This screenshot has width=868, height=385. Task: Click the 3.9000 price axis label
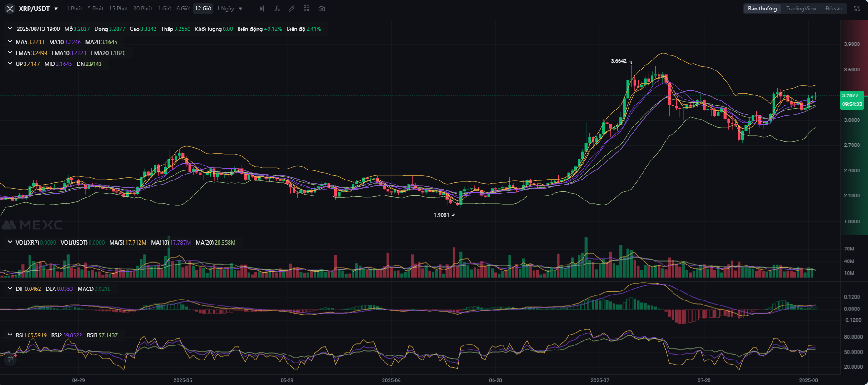click(852, 44)
